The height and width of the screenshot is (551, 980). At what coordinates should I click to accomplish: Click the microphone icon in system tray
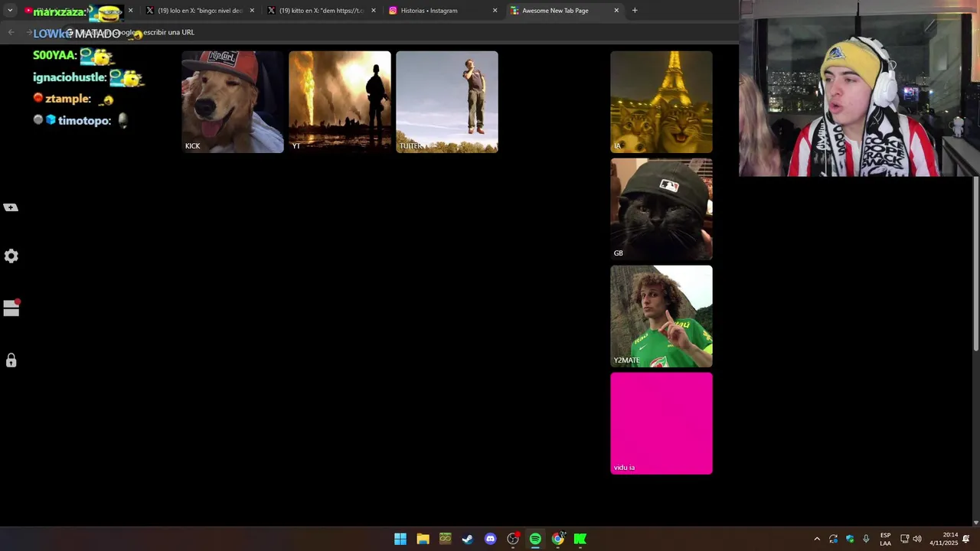[866, 539]
